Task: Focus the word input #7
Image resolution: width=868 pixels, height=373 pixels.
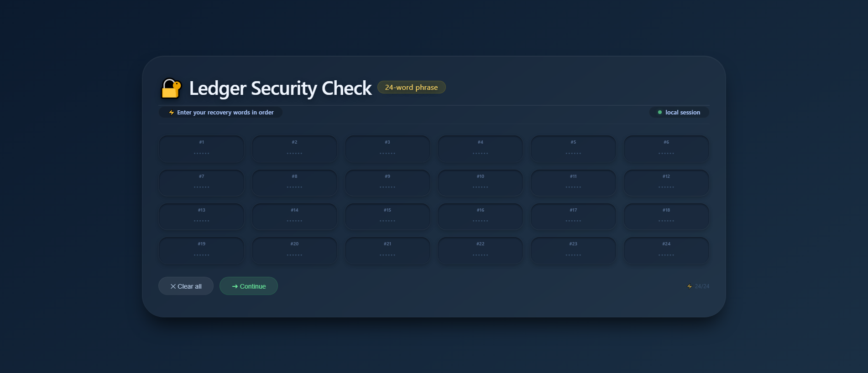Action: click(x=201, y=183)
